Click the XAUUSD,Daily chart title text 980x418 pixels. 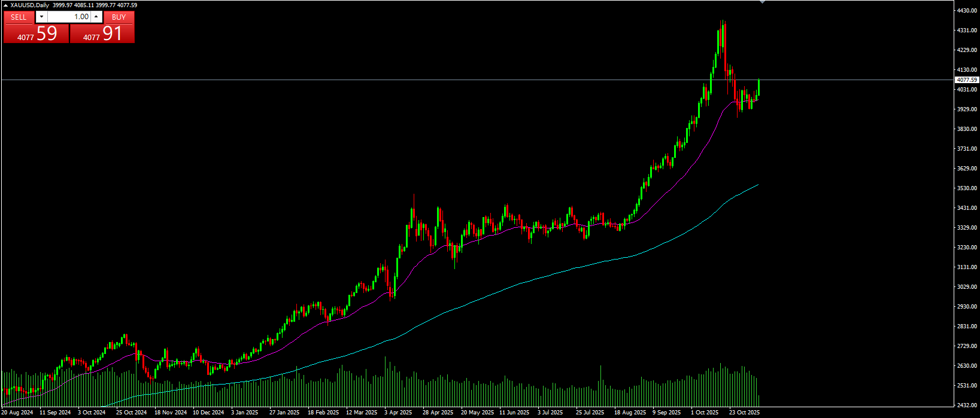click(x=30, y=5)
